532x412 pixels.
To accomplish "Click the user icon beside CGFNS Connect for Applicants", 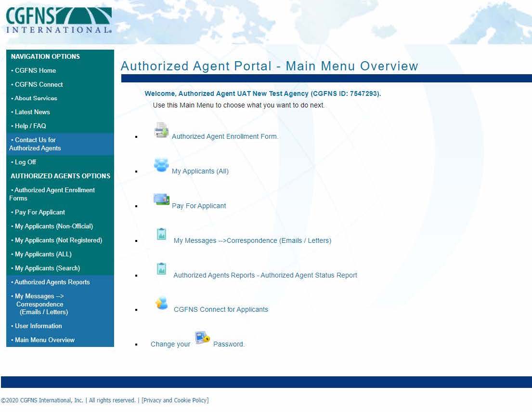I will pos(161,303).
